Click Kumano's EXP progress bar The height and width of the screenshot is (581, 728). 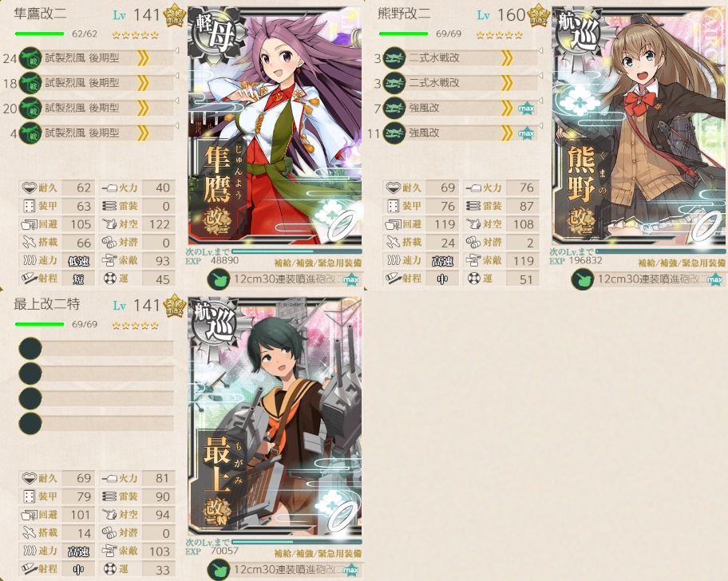(x=660, y=251)
